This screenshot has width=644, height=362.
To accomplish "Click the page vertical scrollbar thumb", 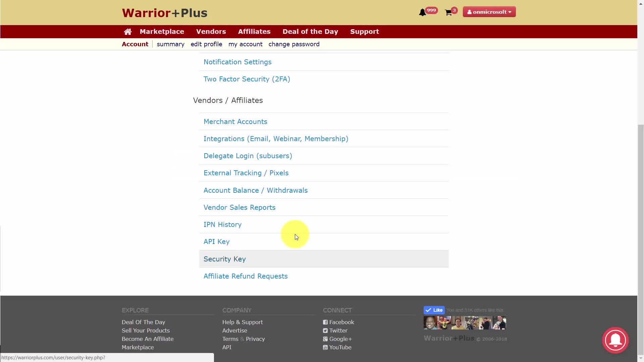I will point(641,240).
